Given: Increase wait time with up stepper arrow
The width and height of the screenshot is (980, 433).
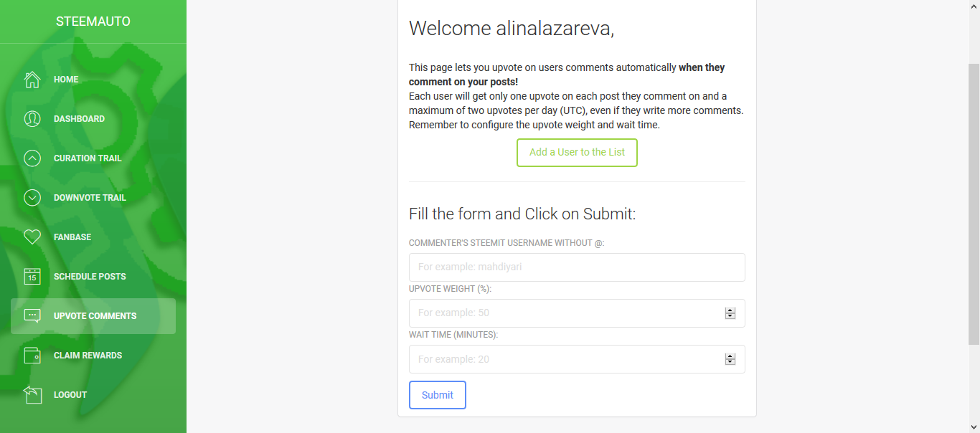Looking at the screenshot, I should point(730,356).
